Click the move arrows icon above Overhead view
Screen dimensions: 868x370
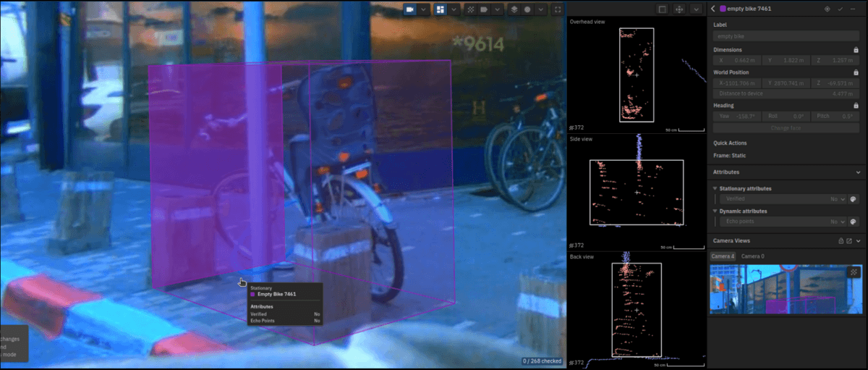[680, 9]
